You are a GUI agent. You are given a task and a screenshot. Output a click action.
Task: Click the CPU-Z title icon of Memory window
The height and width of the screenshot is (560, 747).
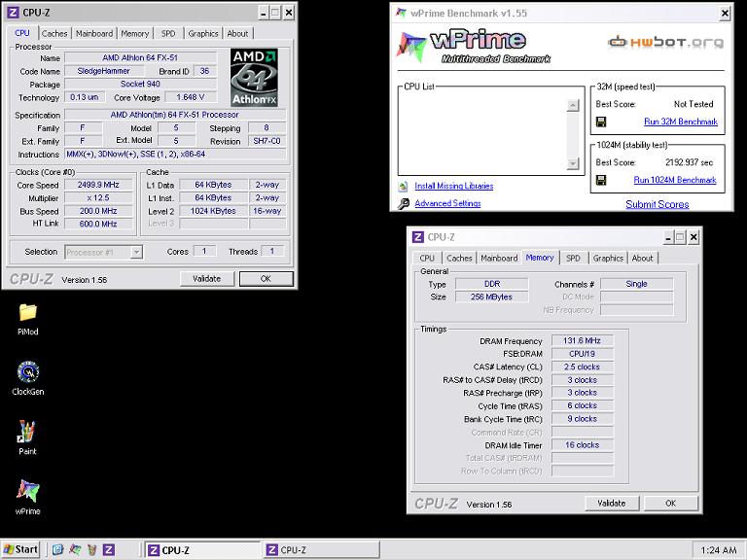(x=418, y=236)
